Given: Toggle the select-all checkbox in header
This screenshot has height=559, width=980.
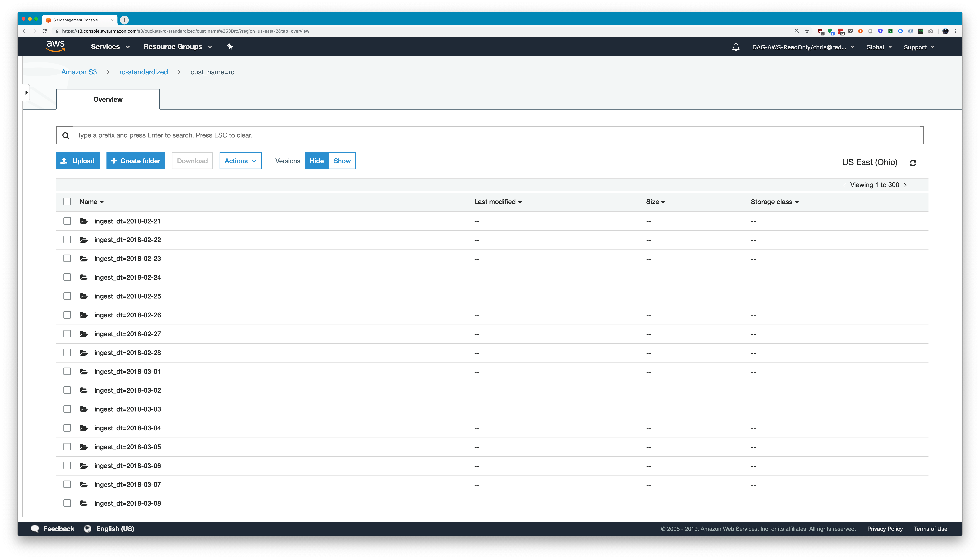Looking at the screenshot, I should 67,202.
